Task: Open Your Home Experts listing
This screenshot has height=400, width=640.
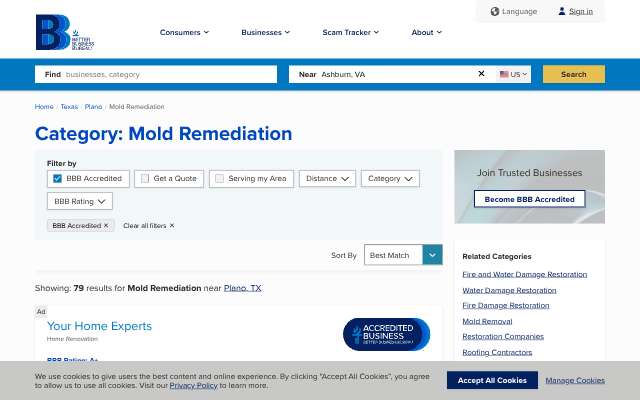Action: coord(99,326)
